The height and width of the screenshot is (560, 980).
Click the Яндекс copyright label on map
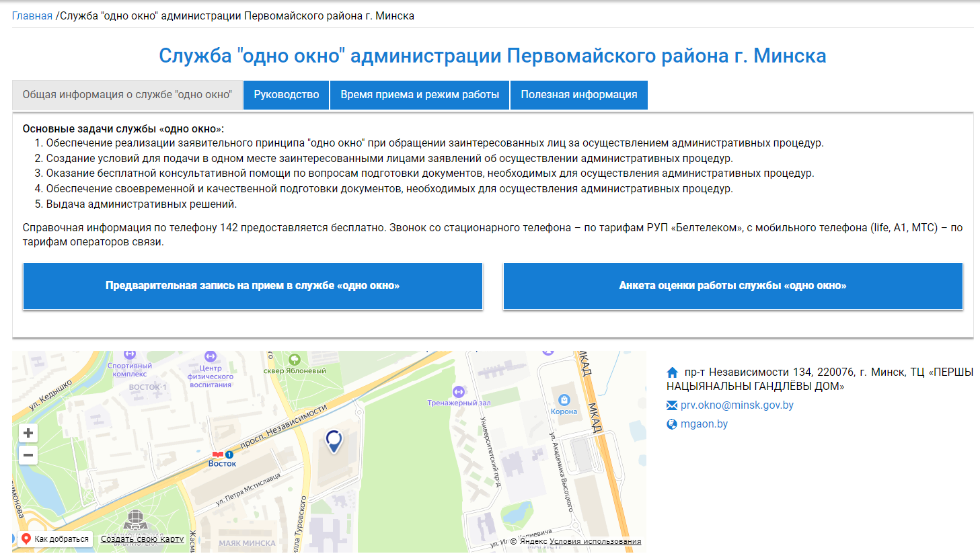coord(529,541)
